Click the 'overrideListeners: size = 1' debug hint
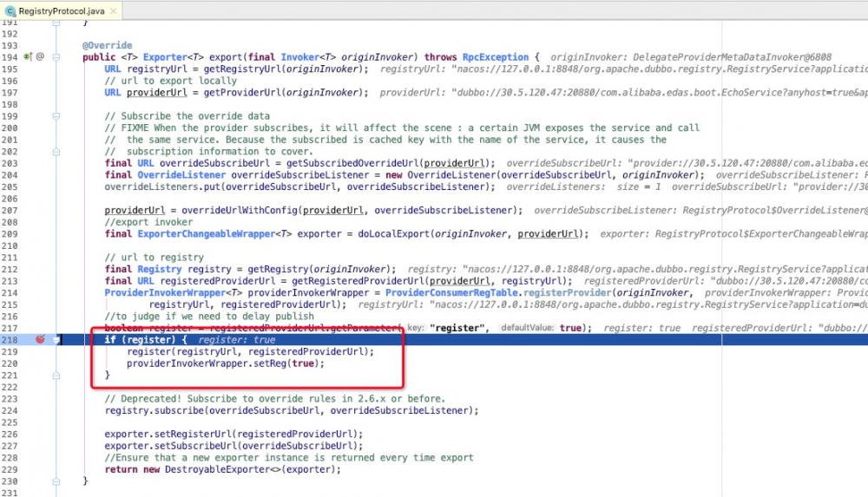The image size is (868, 497). [583, 187]
